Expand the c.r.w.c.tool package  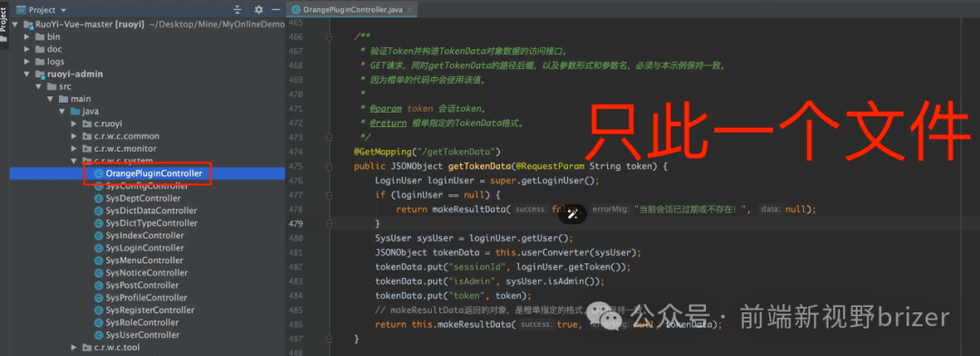tap(74, 347)
